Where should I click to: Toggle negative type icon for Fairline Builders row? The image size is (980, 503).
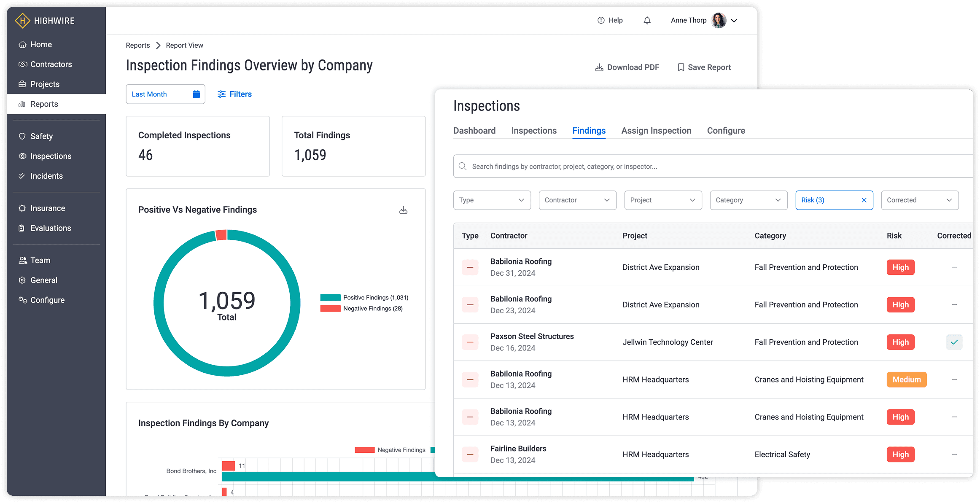pyautogui.click(x=470, y=454)
